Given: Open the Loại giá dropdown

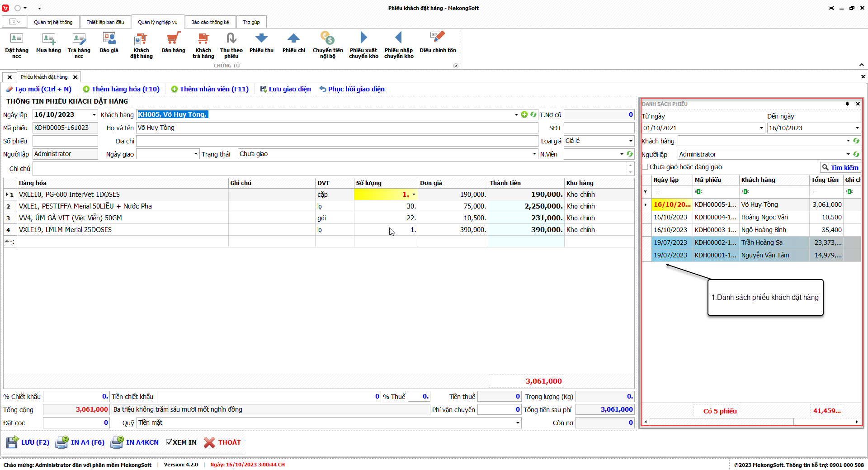Looking at the screenshot, I should tap(631, 141).
